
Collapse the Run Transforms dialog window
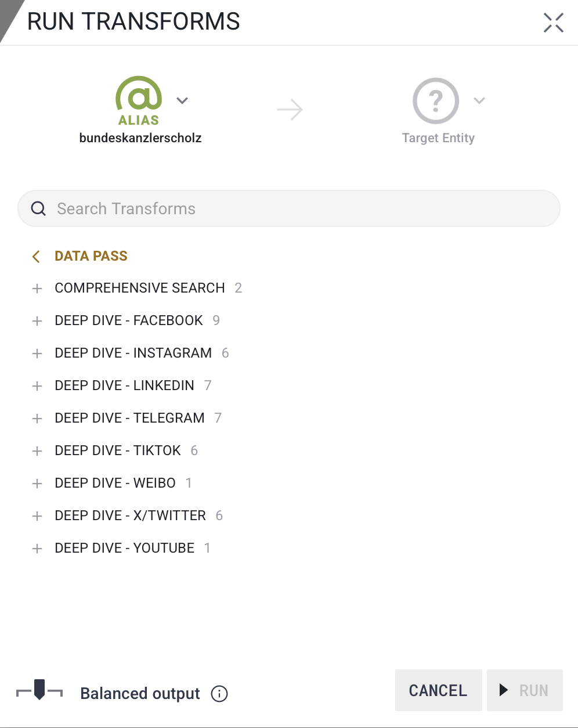click(x=553, y=23)
